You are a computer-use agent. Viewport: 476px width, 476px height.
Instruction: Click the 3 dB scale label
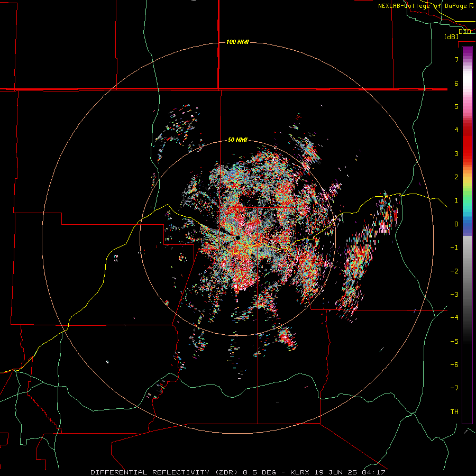click(x=456, y=153)
